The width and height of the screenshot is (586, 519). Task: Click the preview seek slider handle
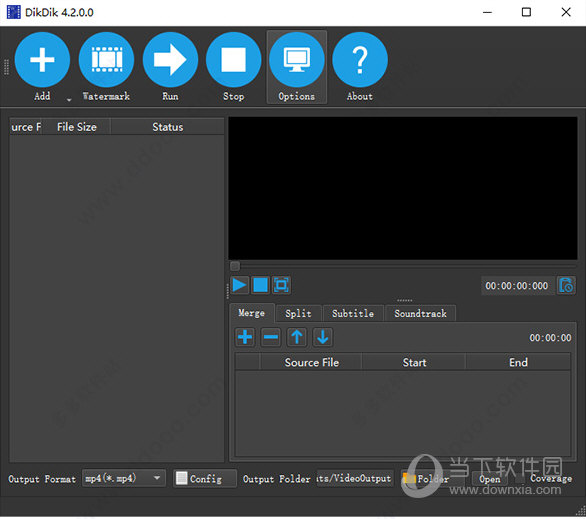(x=235, y=266)
